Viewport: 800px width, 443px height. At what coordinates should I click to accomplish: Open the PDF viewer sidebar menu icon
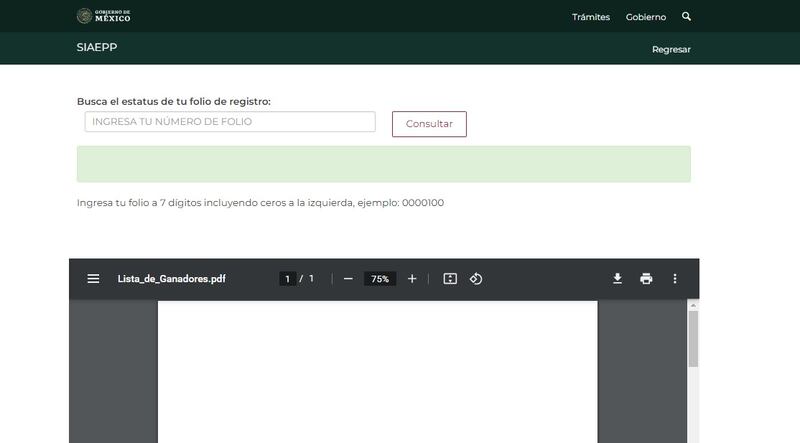[x=93, y=279]
